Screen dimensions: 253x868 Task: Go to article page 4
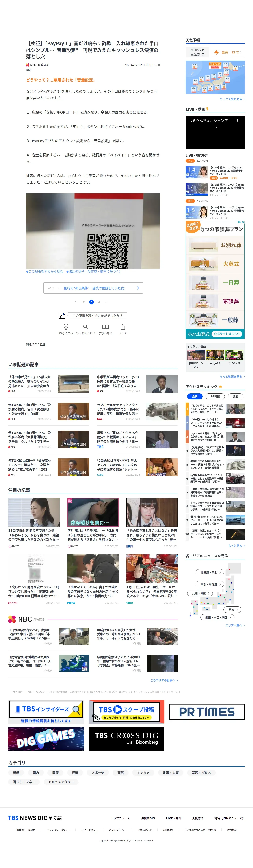pyautogui.click(x=99, y=302)
